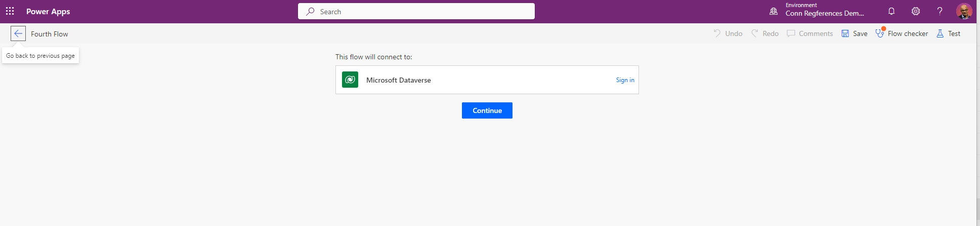This screenshot has width=980, height=226.
Task: Click the Fourth Flow title to rename
Action: (50, 34)
